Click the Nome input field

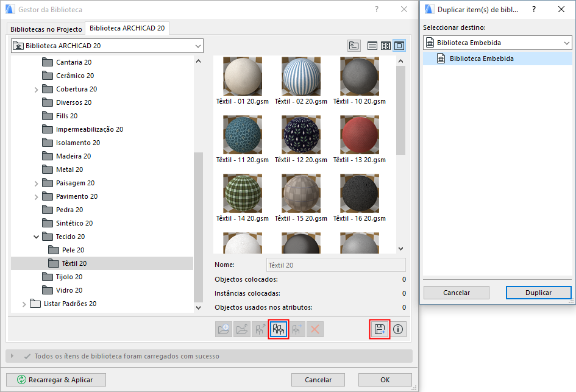336,265
